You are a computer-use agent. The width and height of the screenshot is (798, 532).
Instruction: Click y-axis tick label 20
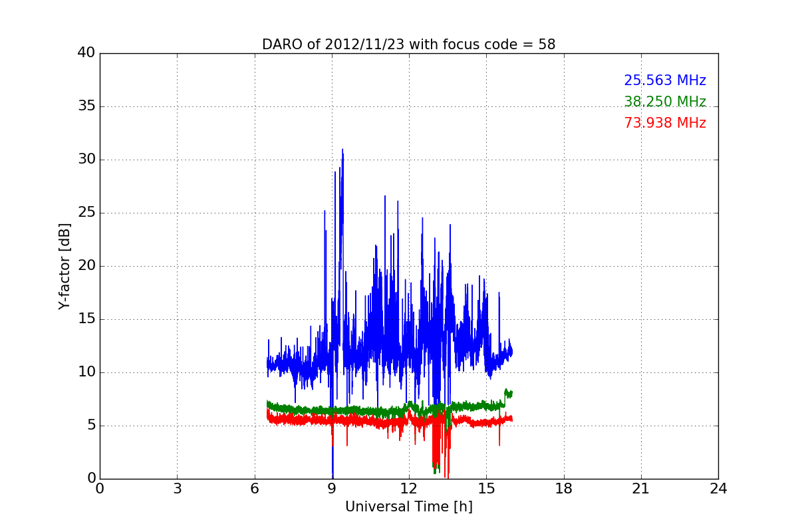click(x=86, y=266)
